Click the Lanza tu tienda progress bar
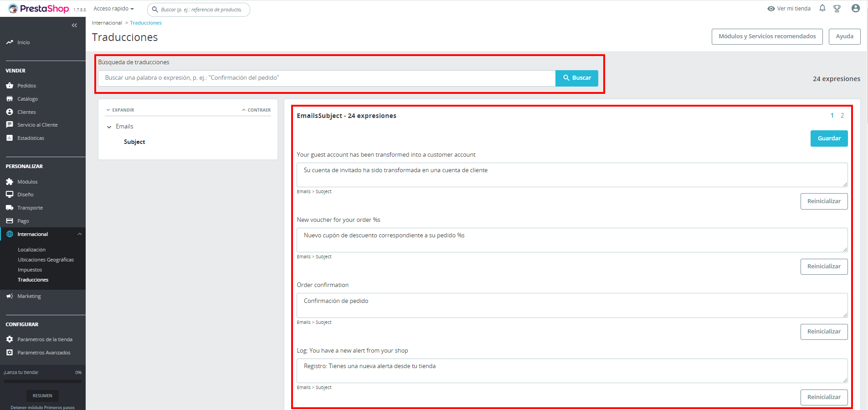The height and width of the screenshot is (410, 868). point(42,381)
